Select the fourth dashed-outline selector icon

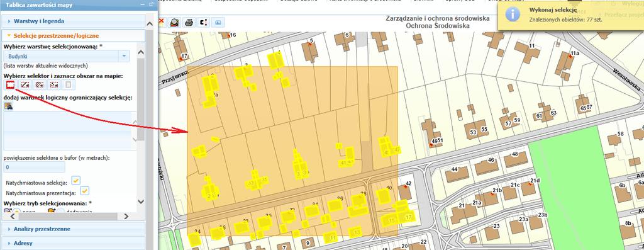[54, 85]
